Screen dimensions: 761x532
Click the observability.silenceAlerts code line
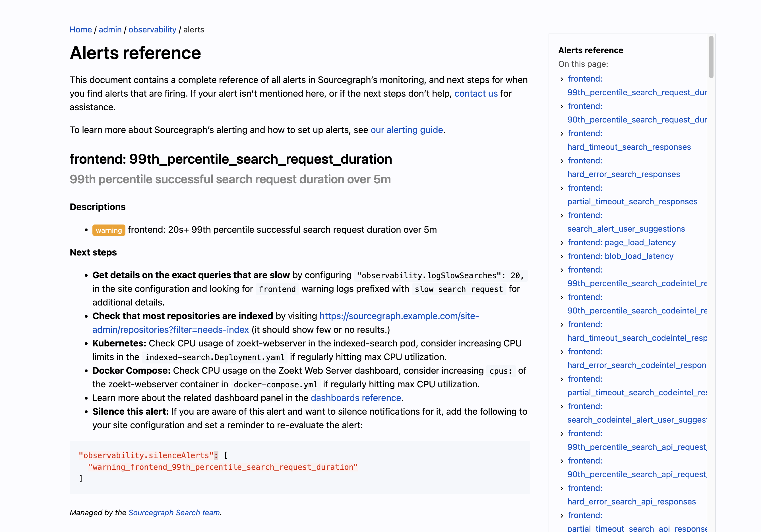[x=153, y=456]
